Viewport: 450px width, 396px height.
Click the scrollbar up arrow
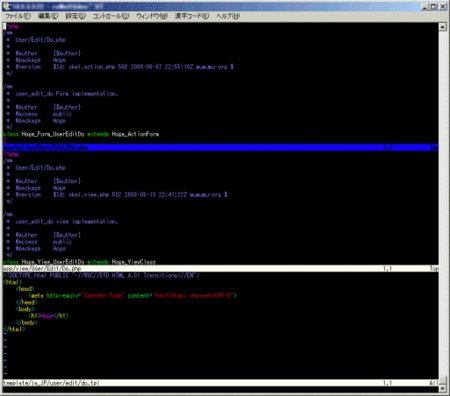(x=443, y=27)
